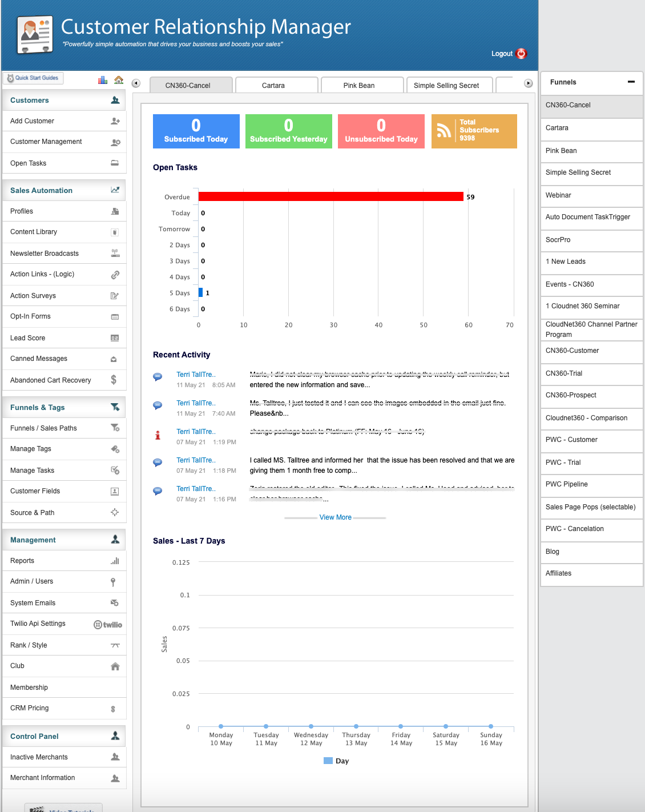Click the Club house icon
Viewport: 645px width, 812px height.
click(x=115, y=666)
